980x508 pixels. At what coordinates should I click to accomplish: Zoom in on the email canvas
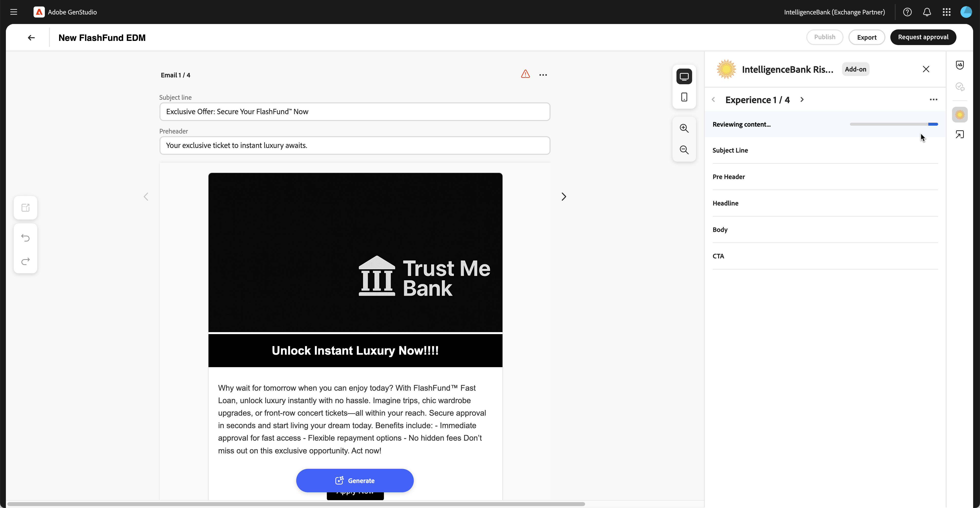click(684, 129)
